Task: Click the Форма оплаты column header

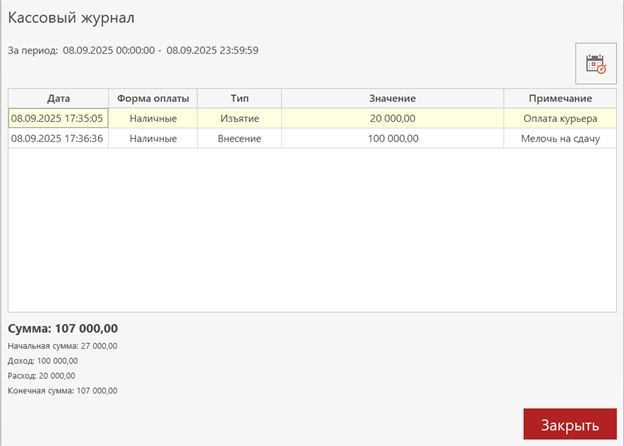Action: (153, 98)
